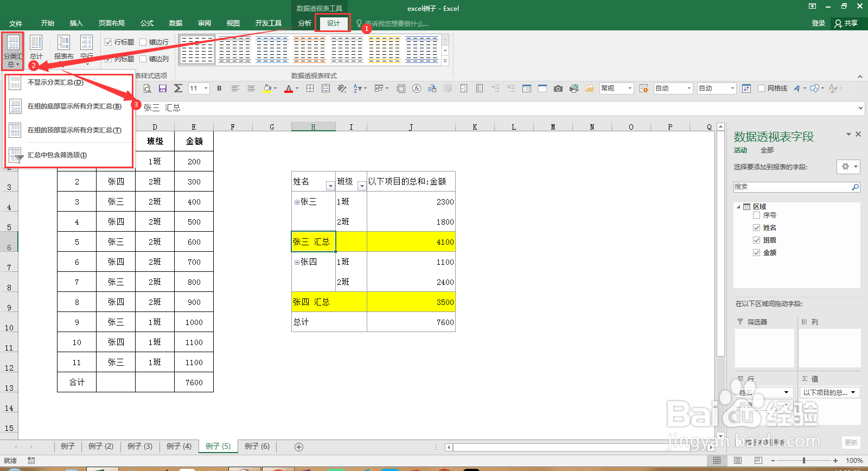The image size is (868, 471).
Task: Click the macro record icon in status bar
Action: (x=31, y=460)
